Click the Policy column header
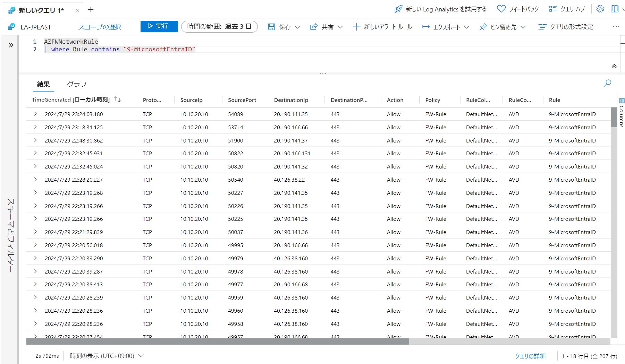 pos(432,100)
